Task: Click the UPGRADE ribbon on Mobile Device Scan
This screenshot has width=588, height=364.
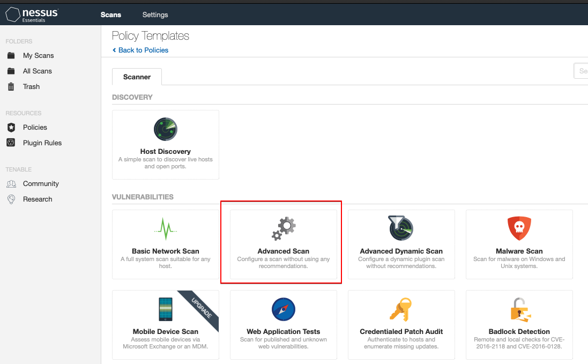Action: click(202, 308)
